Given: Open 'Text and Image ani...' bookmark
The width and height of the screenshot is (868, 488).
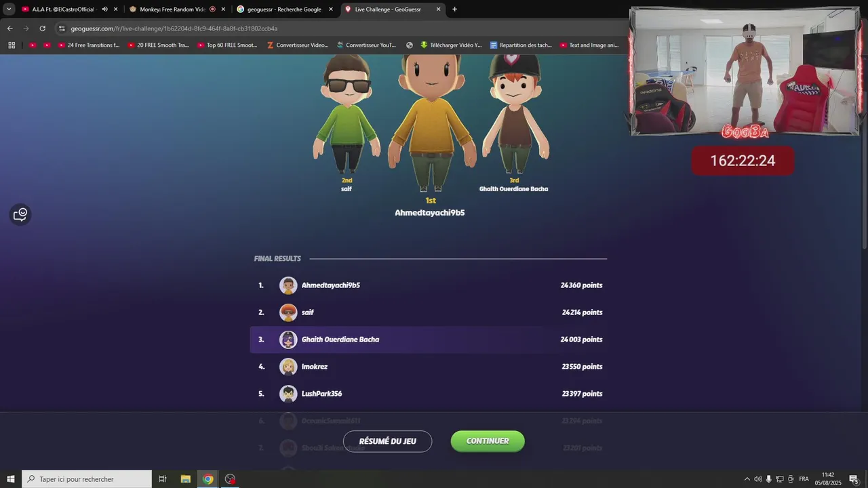Looking at the screenshot, I should pyautogui.click(x=589, y=45).
